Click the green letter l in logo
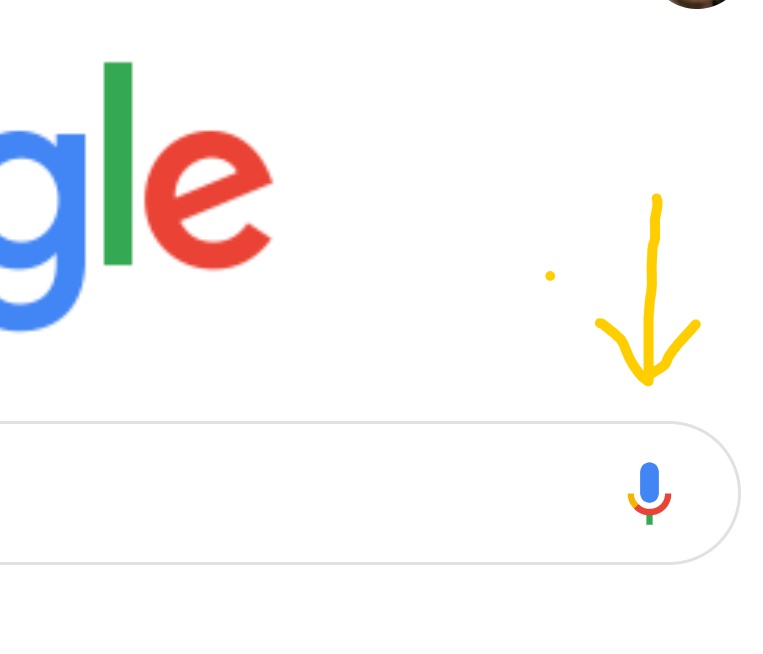Screen dimensions: 763x654 point(118,164)
